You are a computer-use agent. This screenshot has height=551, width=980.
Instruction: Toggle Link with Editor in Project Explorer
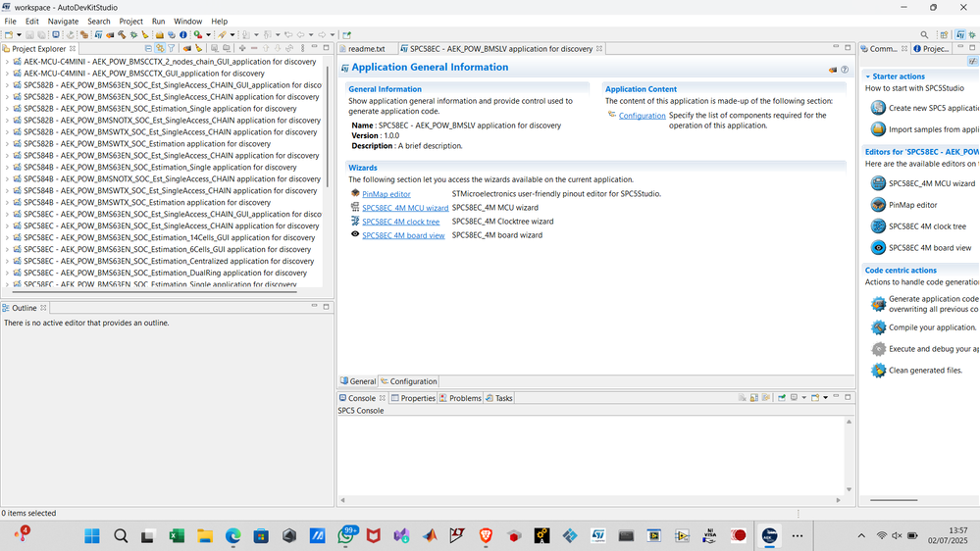point(160,48)
